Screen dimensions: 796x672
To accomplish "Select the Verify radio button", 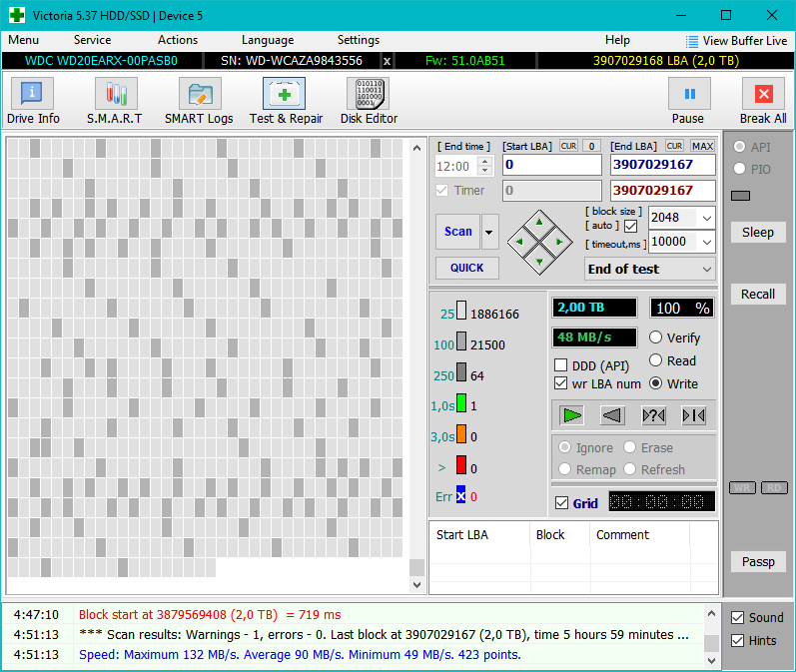I will point(656,337).
